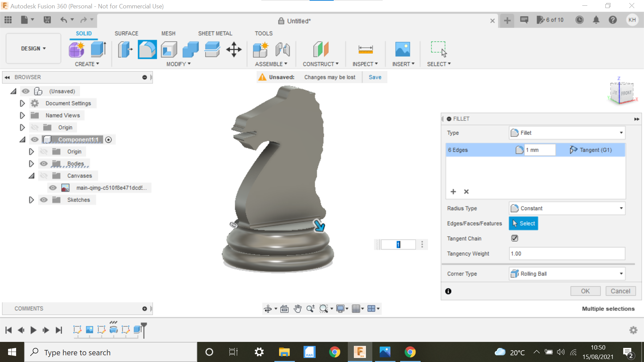Click the Insert Canvas image icon
The width and height of the screenshot is (644, 362).
point(403,49)
